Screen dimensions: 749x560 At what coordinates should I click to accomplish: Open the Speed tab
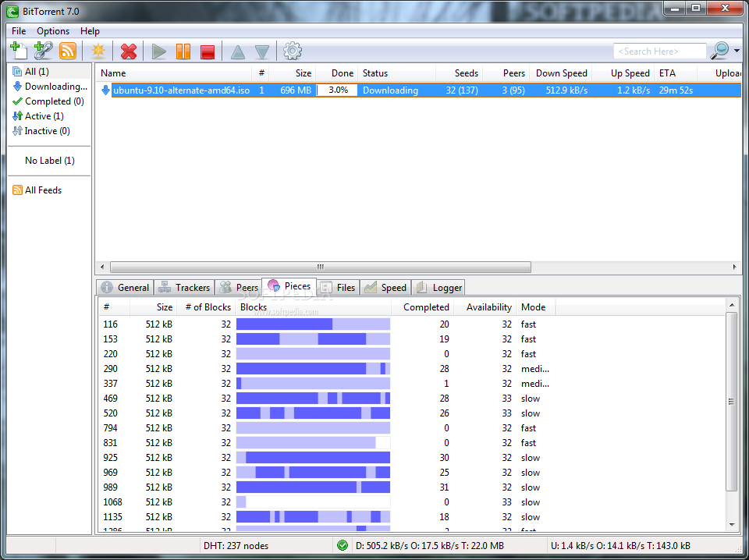coord(385,287)
